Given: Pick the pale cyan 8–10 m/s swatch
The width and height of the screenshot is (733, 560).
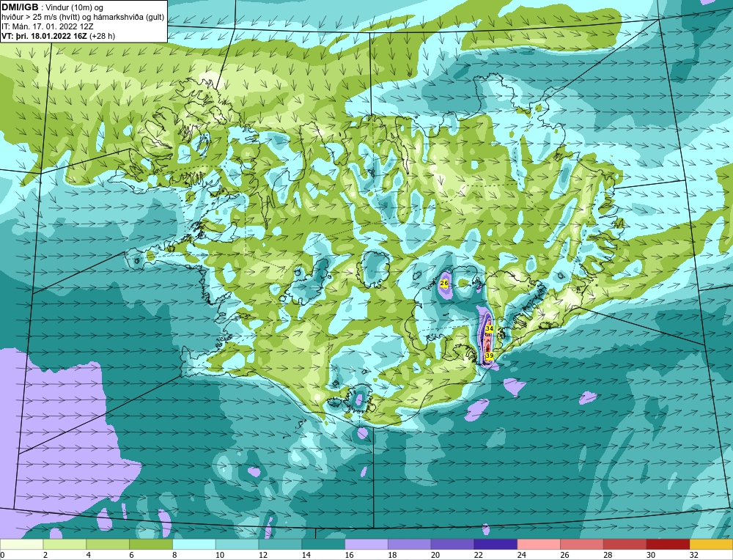Looking at the screenshot, I should (194, 544).
